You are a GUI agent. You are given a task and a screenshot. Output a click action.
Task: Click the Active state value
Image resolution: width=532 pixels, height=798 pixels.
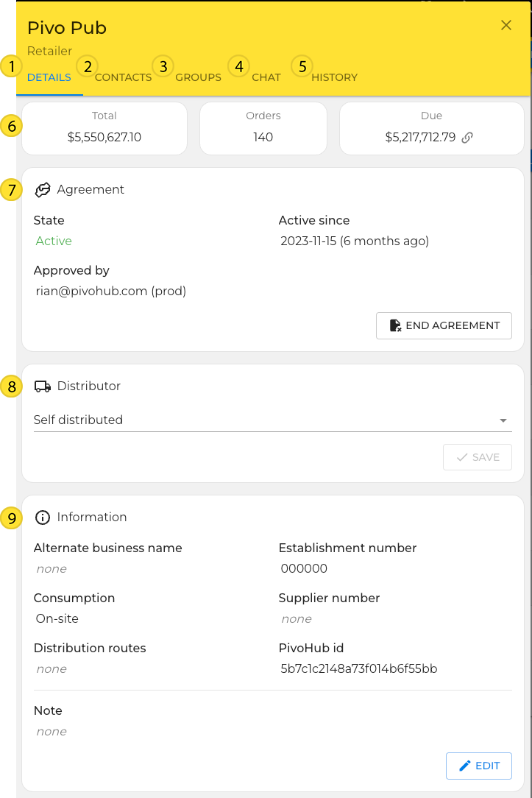pyautogui.click(x=54, y=241)
